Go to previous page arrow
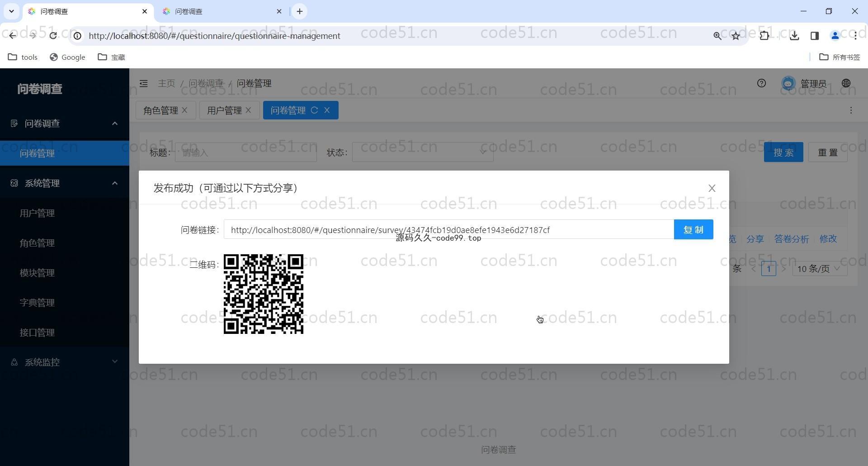The width and height of the screenshot is (868, 466). pos(753,269)
